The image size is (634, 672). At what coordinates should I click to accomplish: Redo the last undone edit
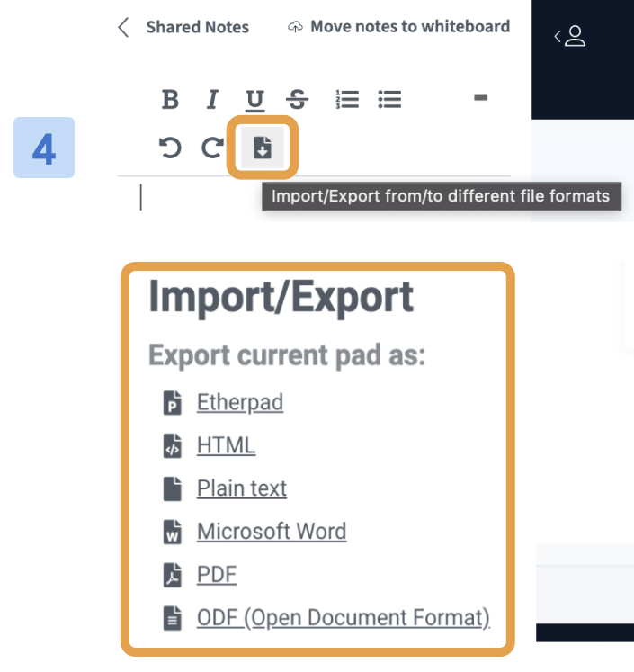(x=212, y=148)
